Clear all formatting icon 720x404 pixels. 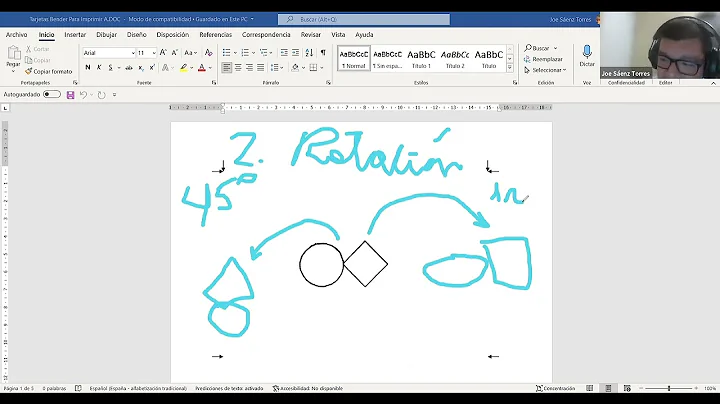[208, 53]
